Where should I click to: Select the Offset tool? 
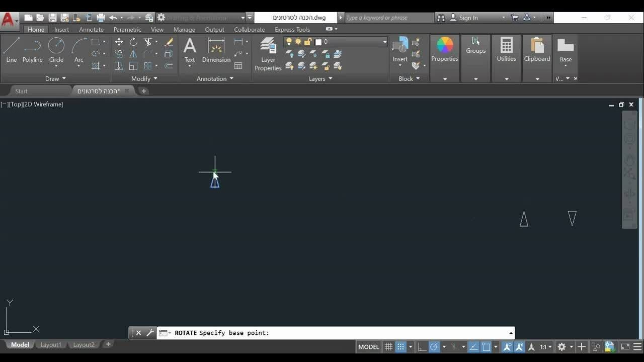point(169,66)
